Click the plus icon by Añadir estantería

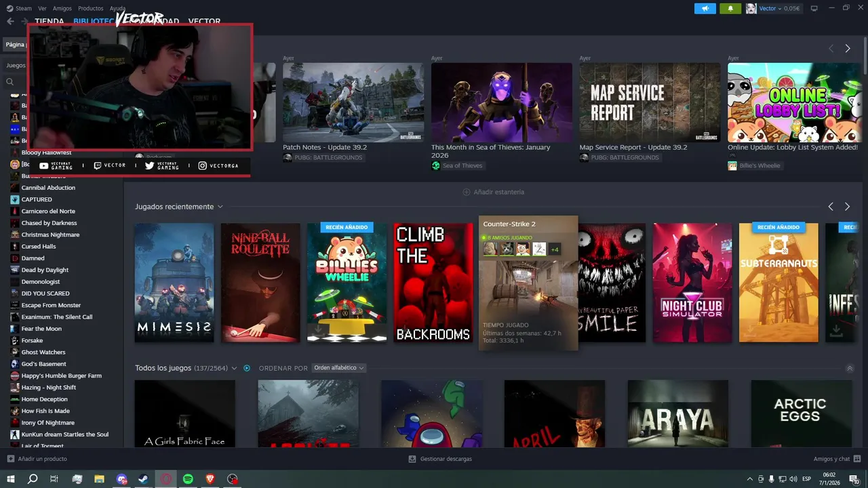tap(466, 192)
